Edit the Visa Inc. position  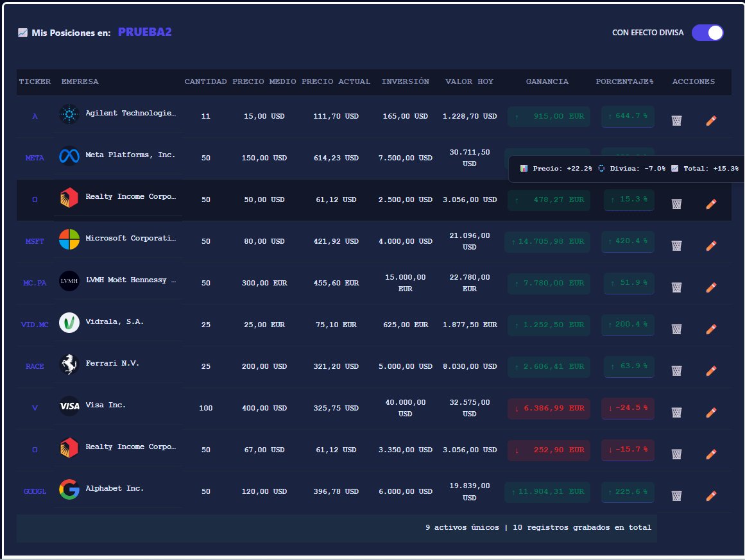711,412
